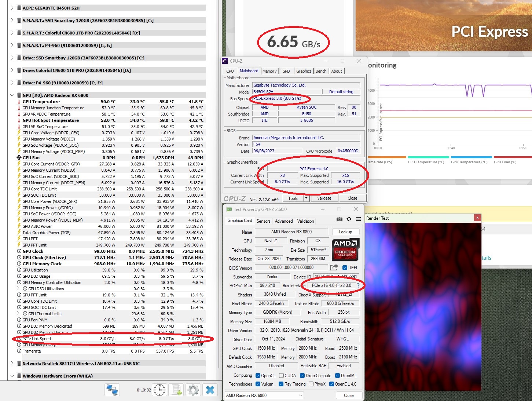Switch to the Memory tab in CPU-Z
Screen dimensions: 532x401
tap(269, 71)
